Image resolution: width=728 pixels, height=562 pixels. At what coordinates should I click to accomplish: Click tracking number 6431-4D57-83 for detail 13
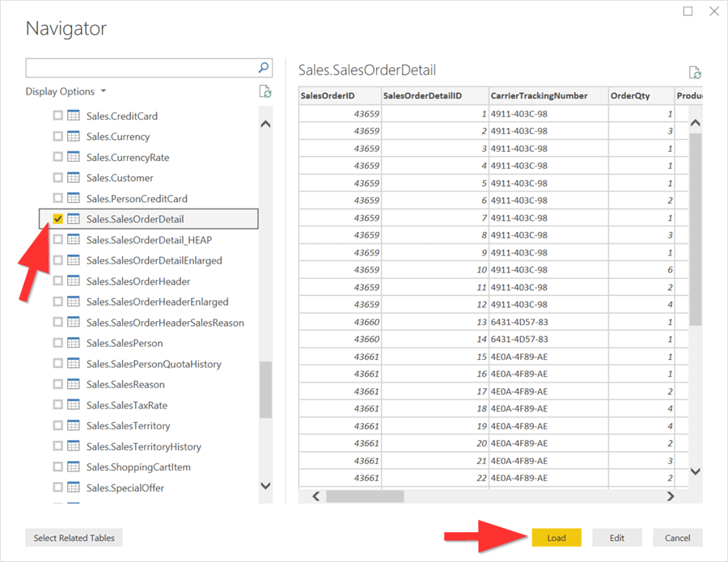519,322
